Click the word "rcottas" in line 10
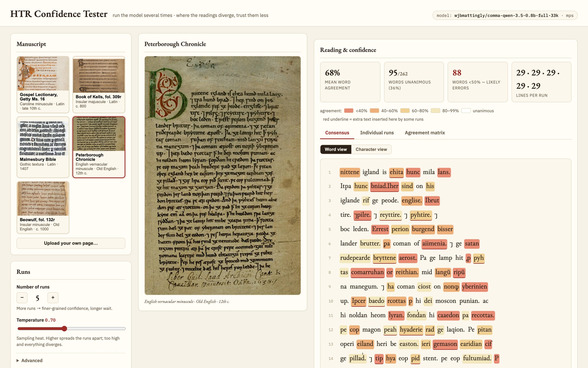The width and height of the screenshot is (588, 368). pyautogui.click(x=396, y=301)
